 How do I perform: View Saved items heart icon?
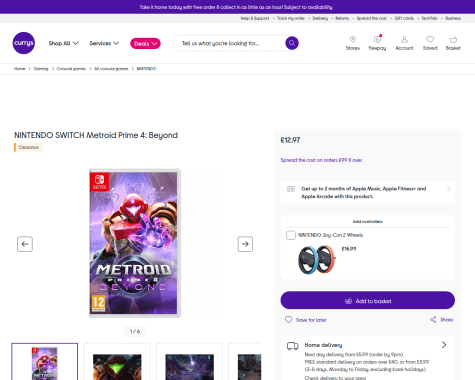pyautogui.click(x=430, y=43)
